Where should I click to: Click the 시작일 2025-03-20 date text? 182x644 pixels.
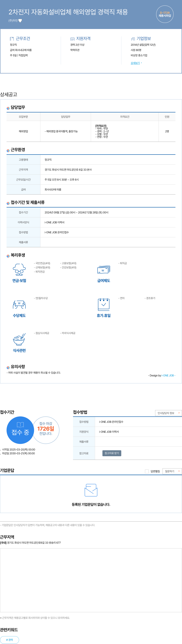18,449
